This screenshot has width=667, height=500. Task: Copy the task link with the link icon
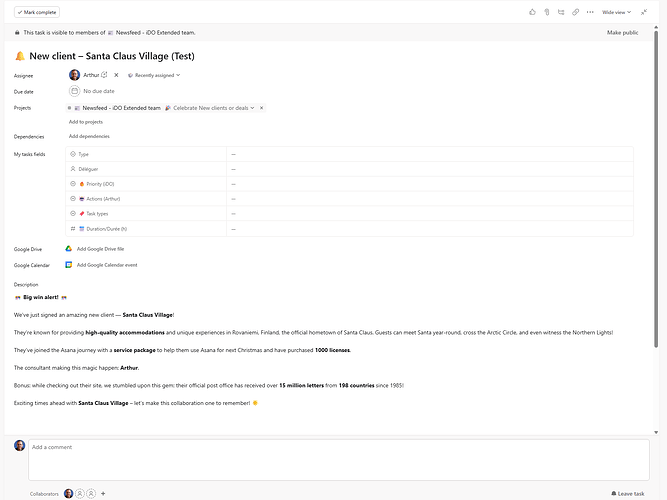point(576,12)
